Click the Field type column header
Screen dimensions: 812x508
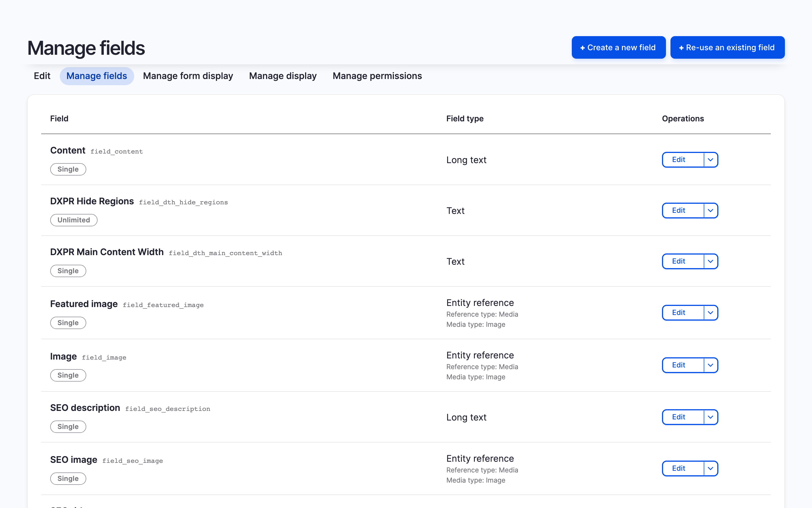point(465,119)
